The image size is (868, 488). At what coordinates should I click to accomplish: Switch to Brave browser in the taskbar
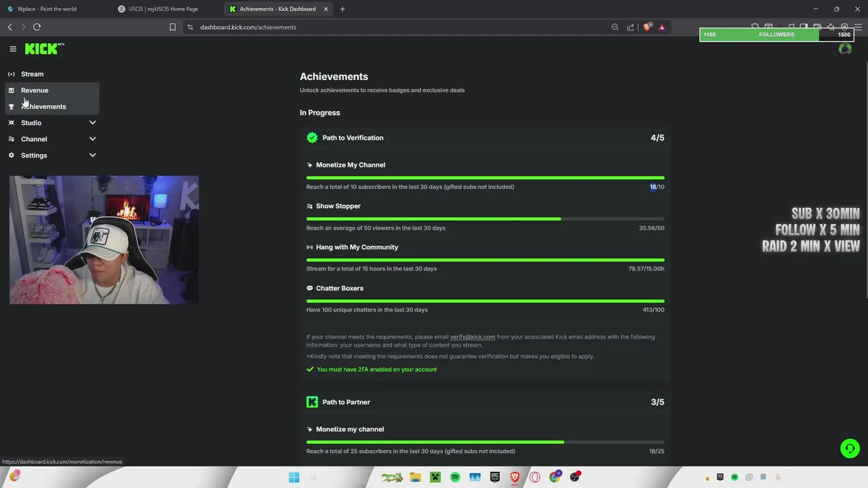click(x=515, y=477)
